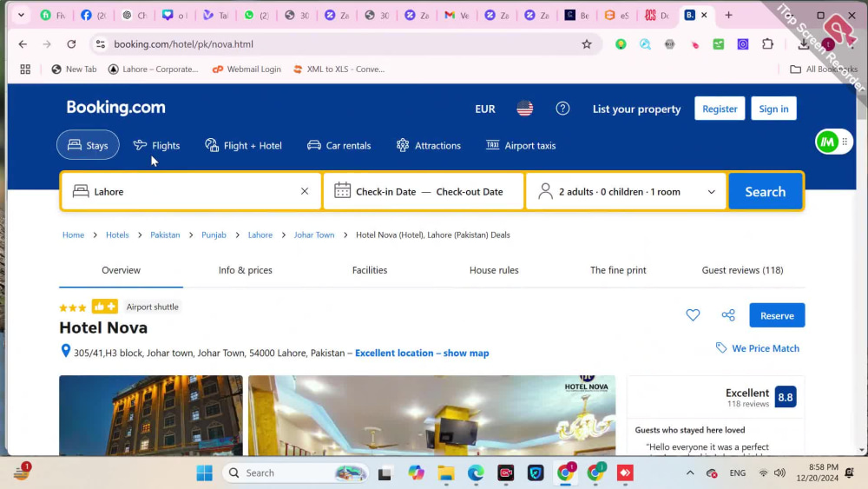Image resolution: width=868 pixels, height=489 pixels.
Task: Switch to the Info & prices tab
Action: 246,270
